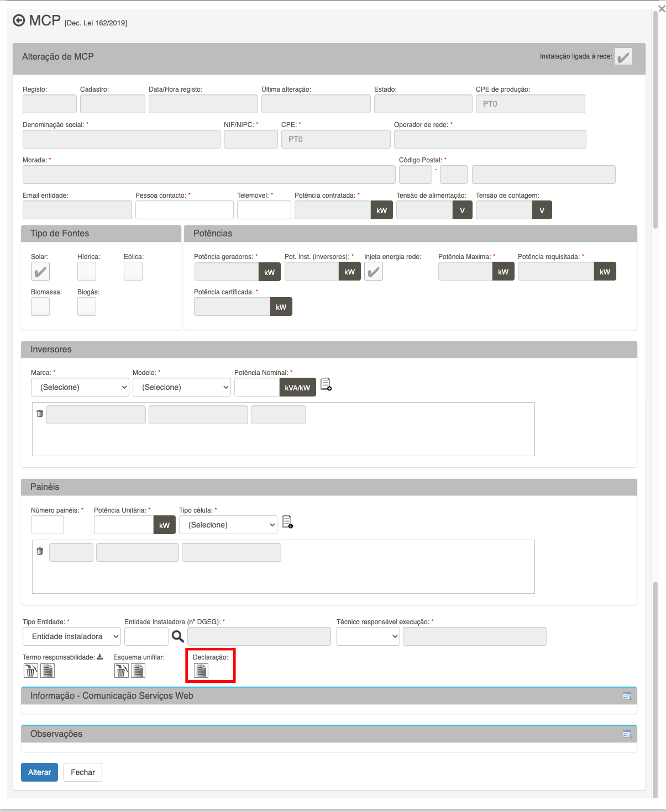Click the back arrow next to MCP
This screenshot has width=666, height=812.
(18, 20)
